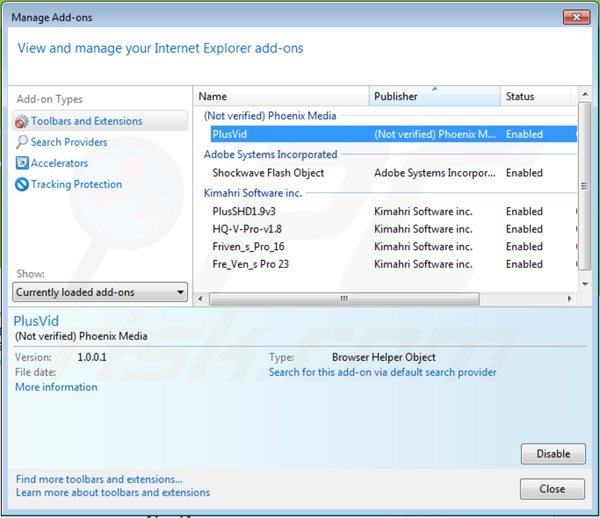Screen dimensions: 600x518
Task: Click the list's scroll up arrow
Action: point(585,94)
